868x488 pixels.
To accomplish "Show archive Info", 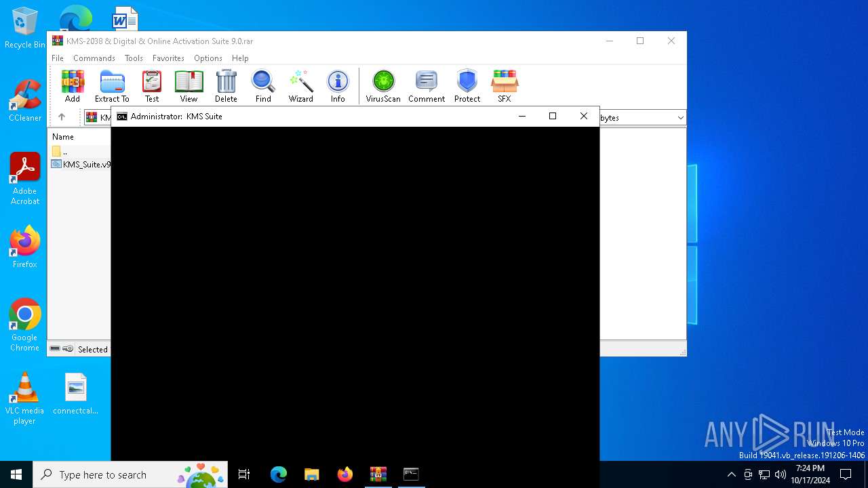I will (338, 86).
